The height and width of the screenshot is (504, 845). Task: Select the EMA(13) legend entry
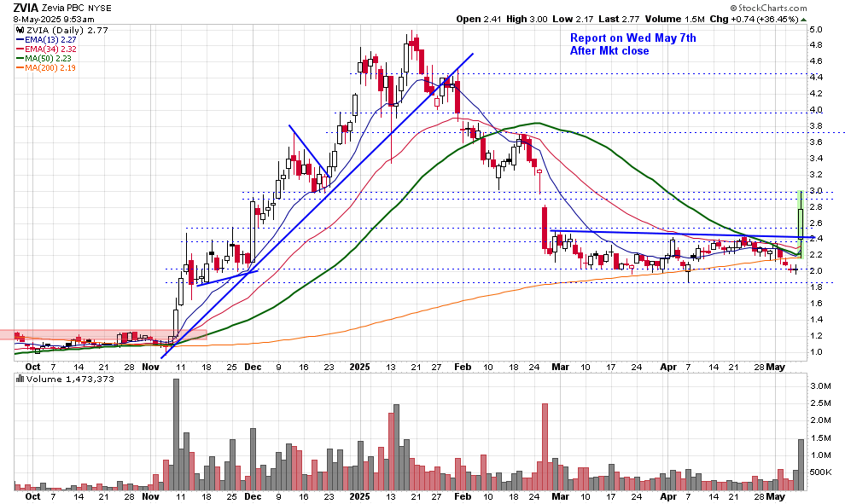pos(45,38)
